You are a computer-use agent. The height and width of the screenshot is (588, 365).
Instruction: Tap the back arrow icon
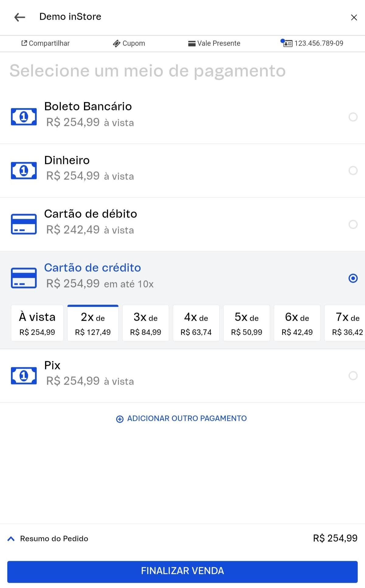(20, 17)
